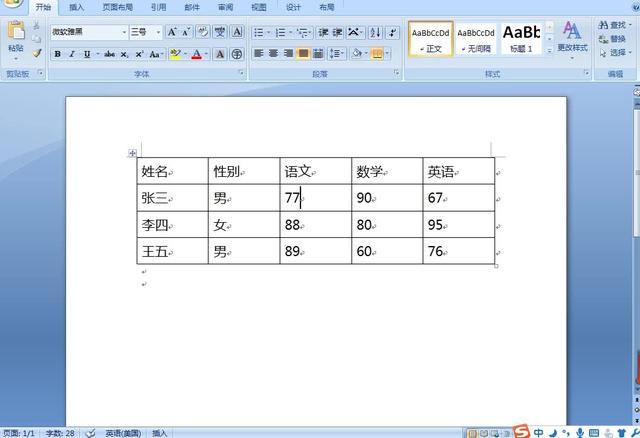The height and width of the screenshot is (438, 640).
Task: Increase the paragraph indent
Action: click(338, 32)
